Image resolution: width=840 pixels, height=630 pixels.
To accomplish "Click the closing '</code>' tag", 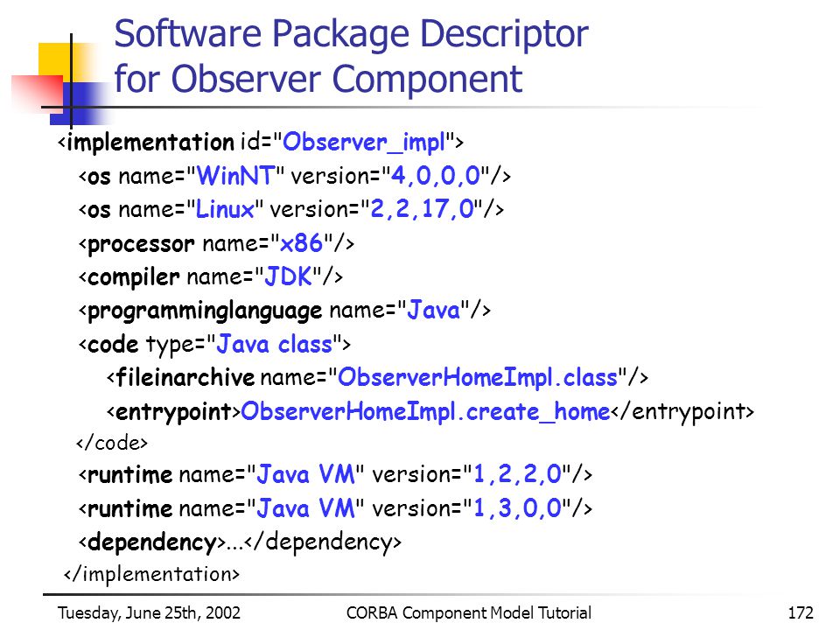I will 111,443.
